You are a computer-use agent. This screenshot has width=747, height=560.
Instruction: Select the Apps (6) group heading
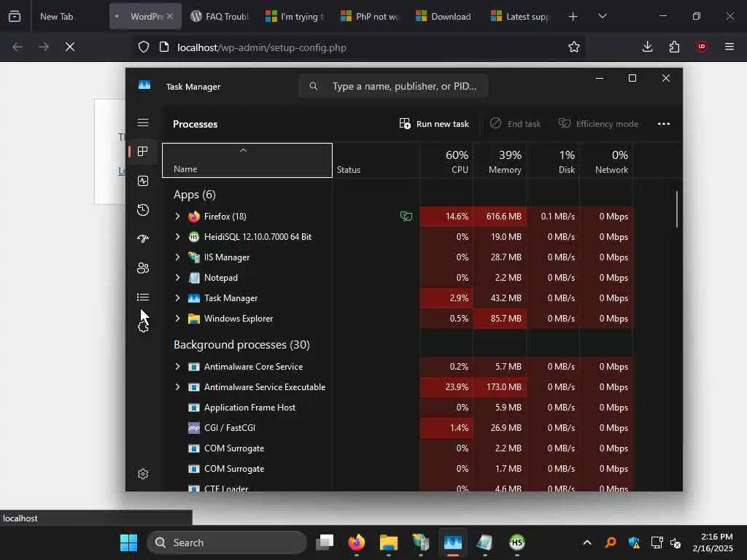tap(194, 195)
